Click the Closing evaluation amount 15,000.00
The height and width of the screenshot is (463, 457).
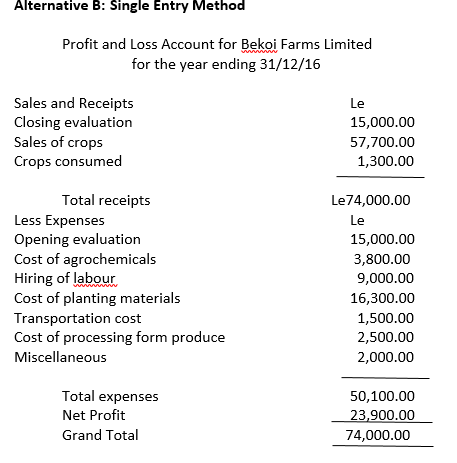tap(382, 122)
